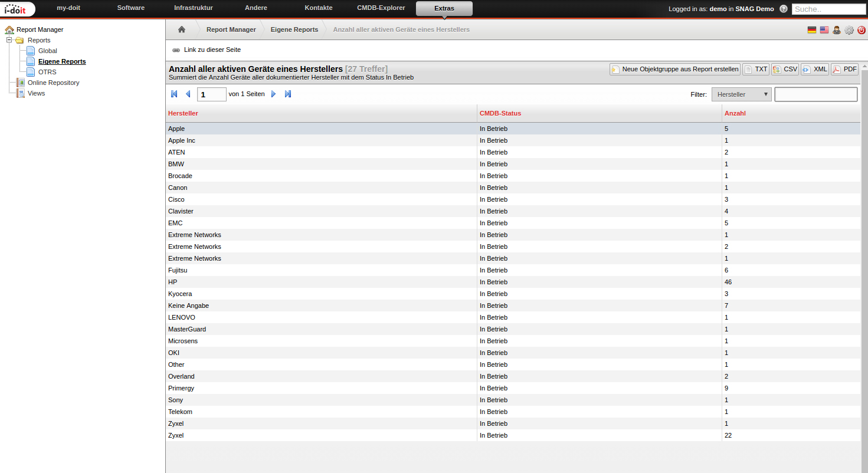The height and width of the screenshot is (473, 868).
Task: Select the ATEN row
Action: pos(513,152)
